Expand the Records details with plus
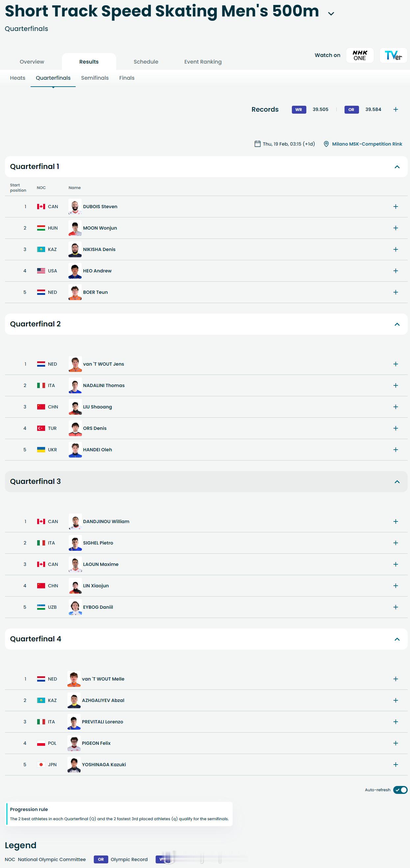 396,109
